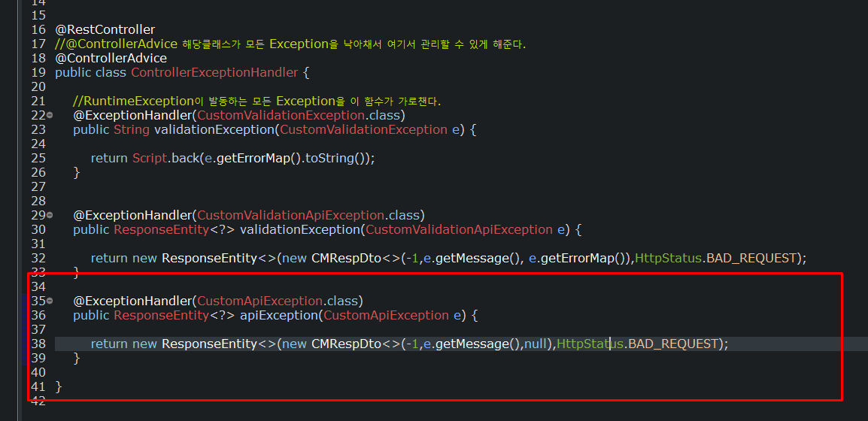Click CustomValidationException.class in the line 22 annotation

[299, 116]
